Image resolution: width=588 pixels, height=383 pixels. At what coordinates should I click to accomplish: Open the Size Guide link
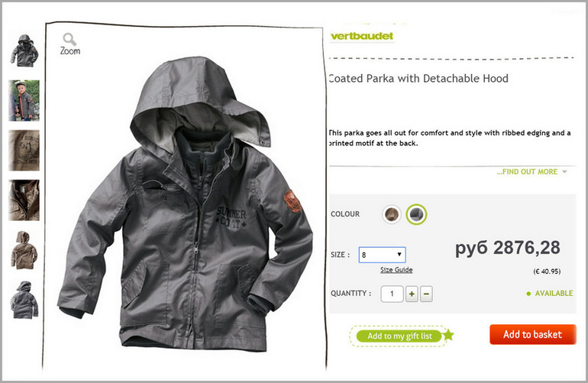(396, 270)
